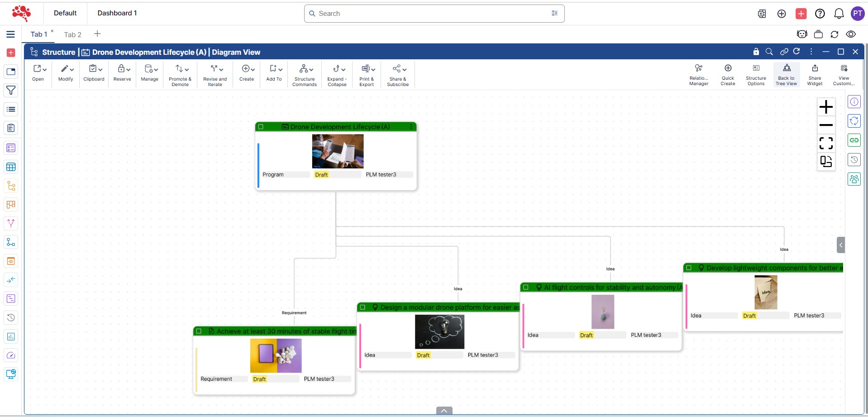The width and height of the screenshot is (868, 417).
Task: Select checkbox on AI flight controls node
Action: tap(526, 287)
